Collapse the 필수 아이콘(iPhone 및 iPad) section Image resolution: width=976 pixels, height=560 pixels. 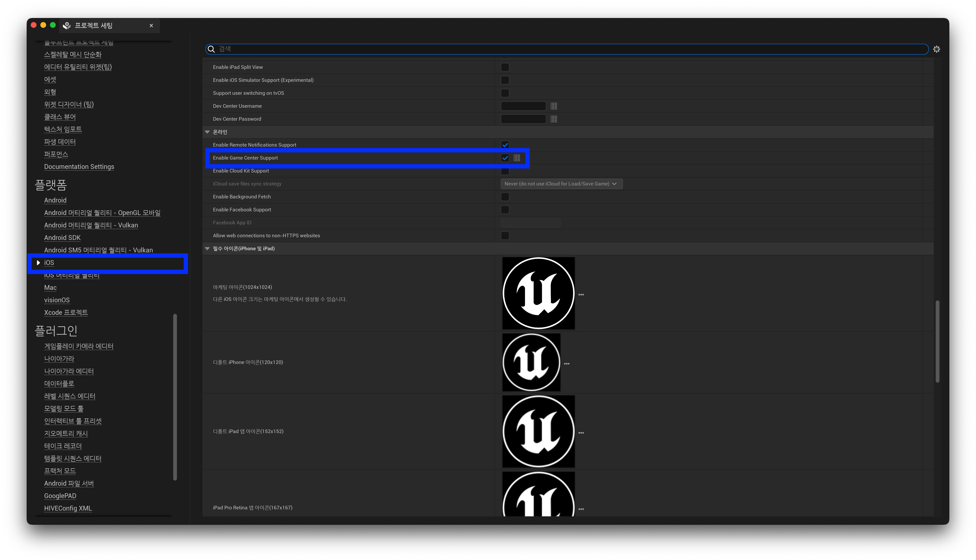pos(207,249)
